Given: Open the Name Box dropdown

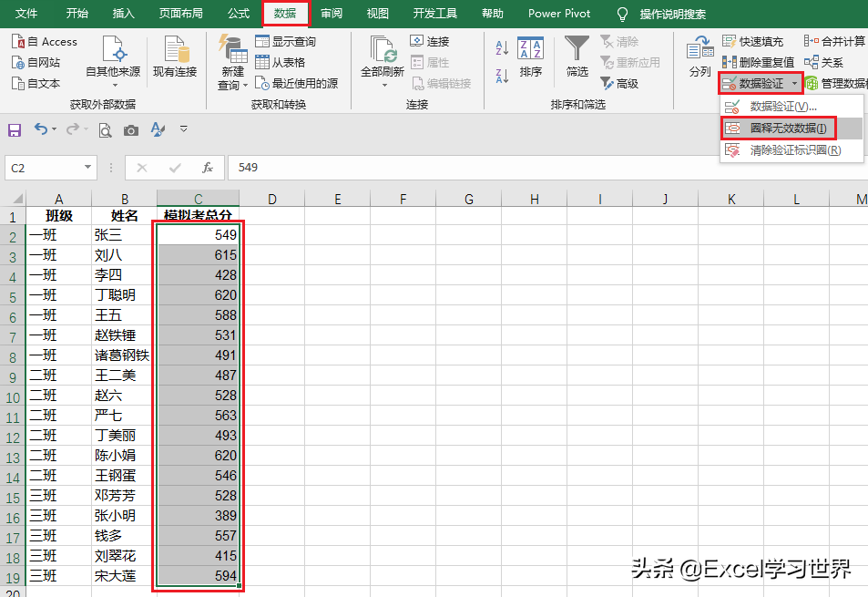Looking at the screenshot, I should click(x=87, y=167).
